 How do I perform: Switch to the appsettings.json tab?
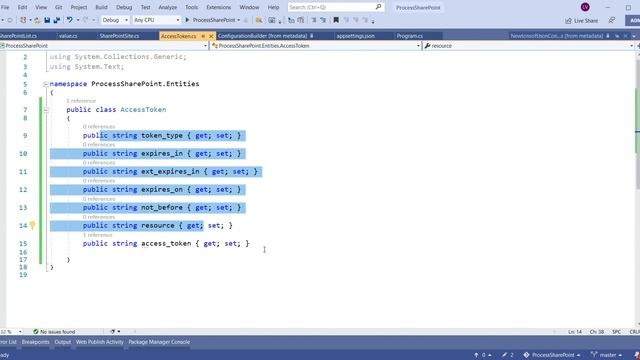click(356, 36)
